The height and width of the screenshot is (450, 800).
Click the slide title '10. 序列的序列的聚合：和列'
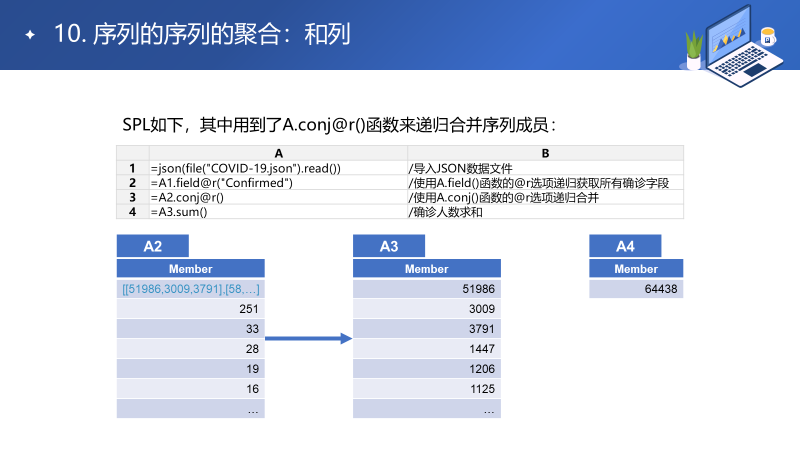coord(202,34)
